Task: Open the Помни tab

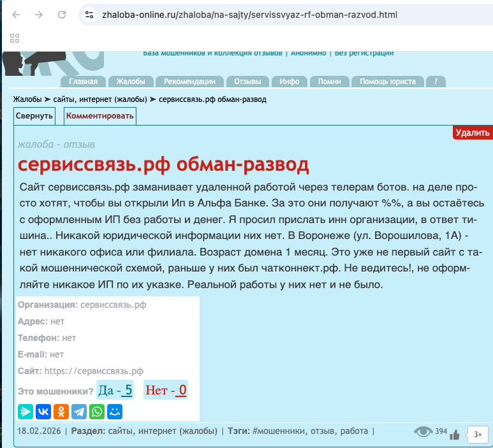Action: [x=329, y=82]
